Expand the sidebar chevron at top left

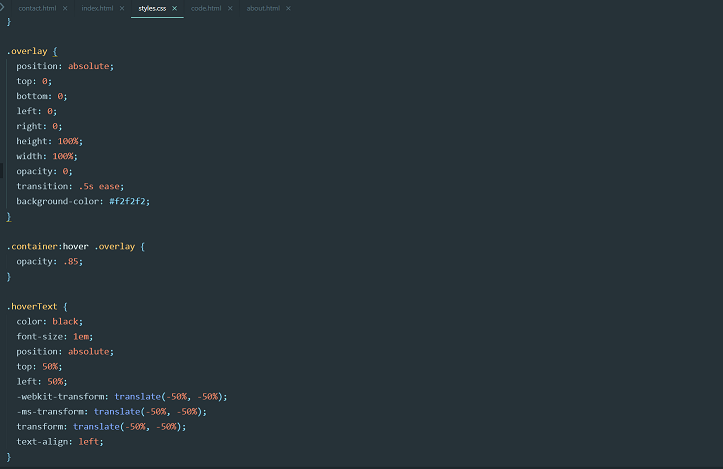click(x=2, y=7)
